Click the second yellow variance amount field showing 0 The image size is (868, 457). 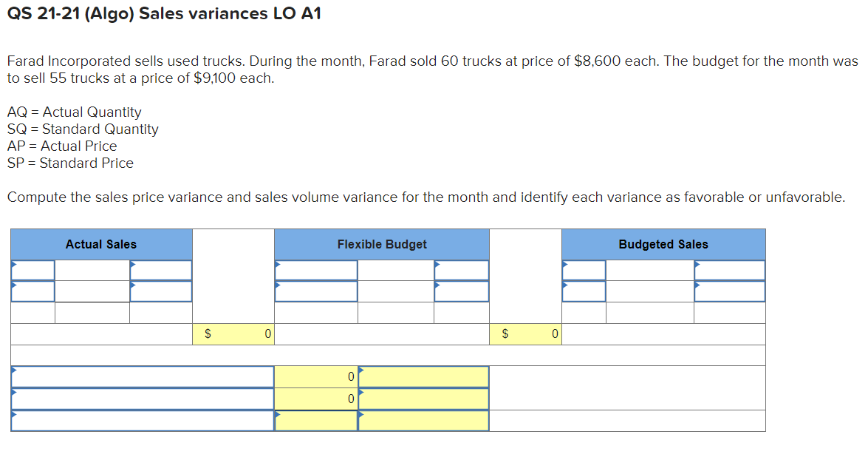pos(318,398)
